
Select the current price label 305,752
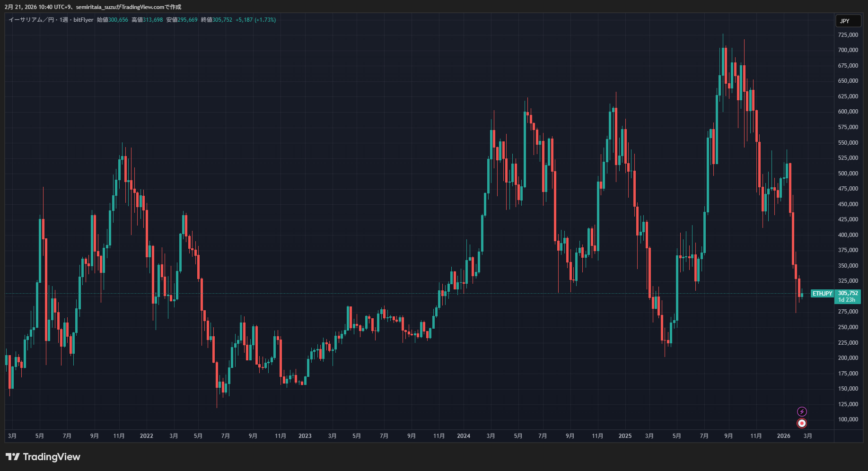click(x=848, y=293)
